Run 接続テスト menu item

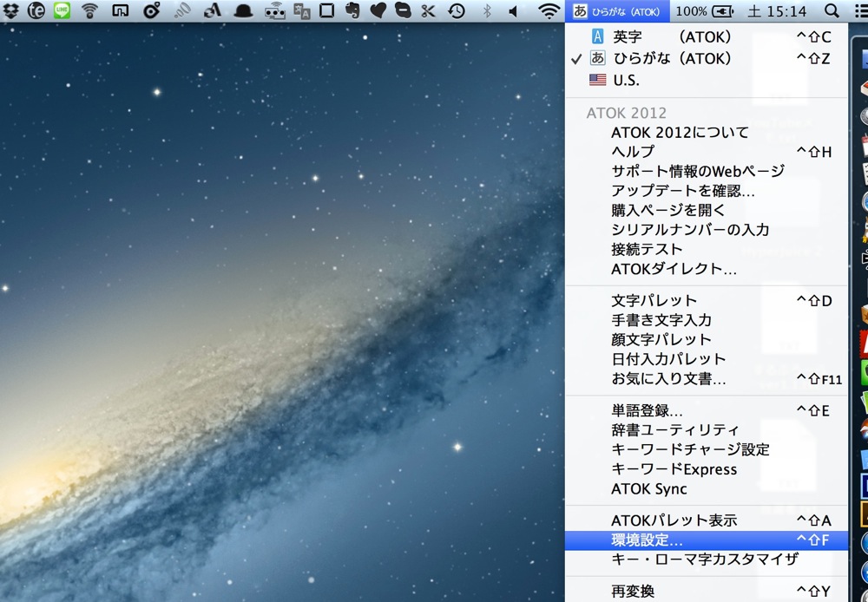707,249
